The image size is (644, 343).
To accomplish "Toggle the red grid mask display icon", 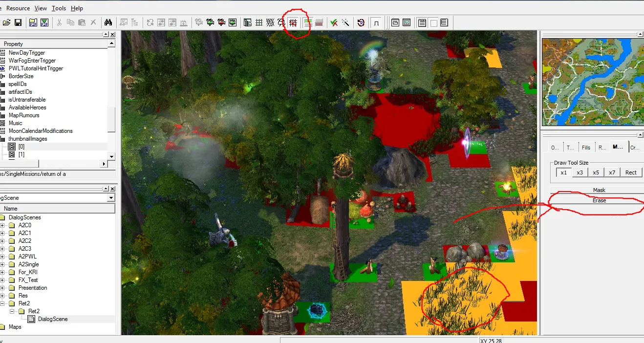I will pyautogui.click(x=293, y=22).
